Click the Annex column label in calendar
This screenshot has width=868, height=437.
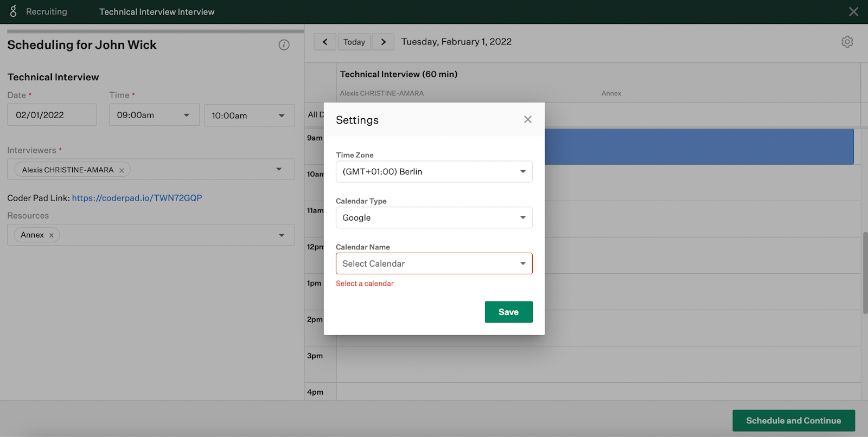611,93
